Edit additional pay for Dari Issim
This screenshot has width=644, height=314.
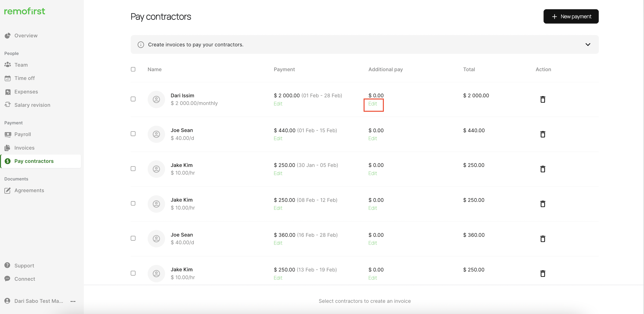pyautogui.click(x=373, y=103)
